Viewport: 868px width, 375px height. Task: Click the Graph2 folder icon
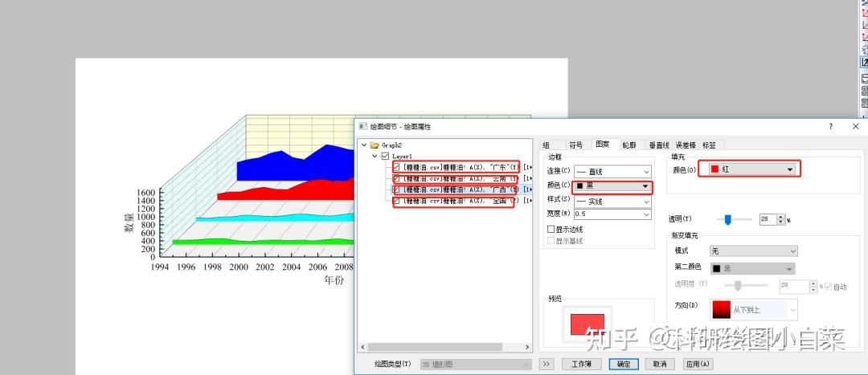375,145
